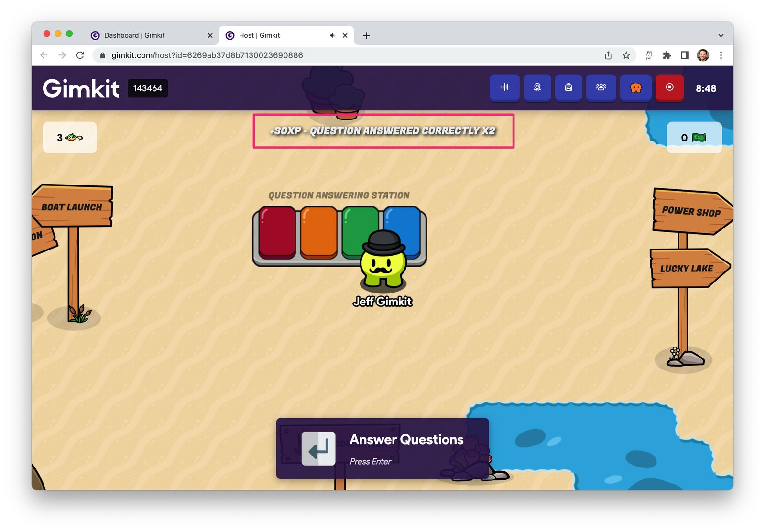Click the leaderboard ribbon icon button
Viewport: 765px width, 532px height.
[x=537, y=87]
